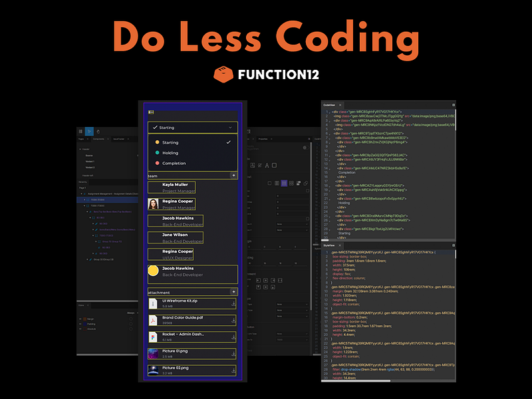Select the Holding status option
Image resolution: width=532 pixels, height=399 pixels.
[171, 152]
